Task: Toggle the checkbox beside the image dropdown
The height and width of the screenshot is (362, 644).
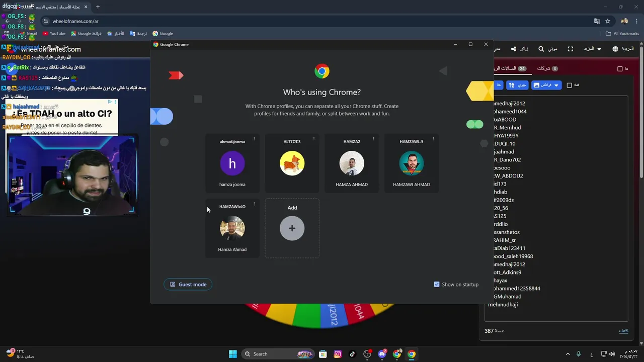Action: (570, 85)
